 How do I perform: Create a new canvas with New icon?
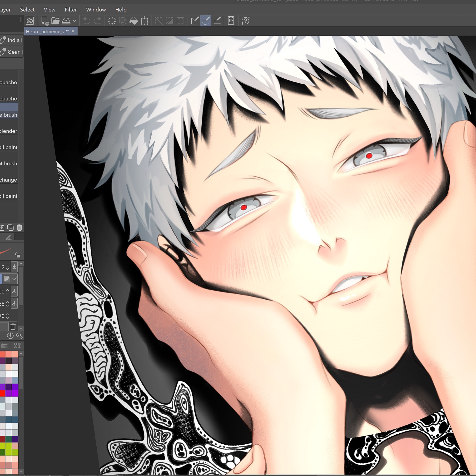45,21
